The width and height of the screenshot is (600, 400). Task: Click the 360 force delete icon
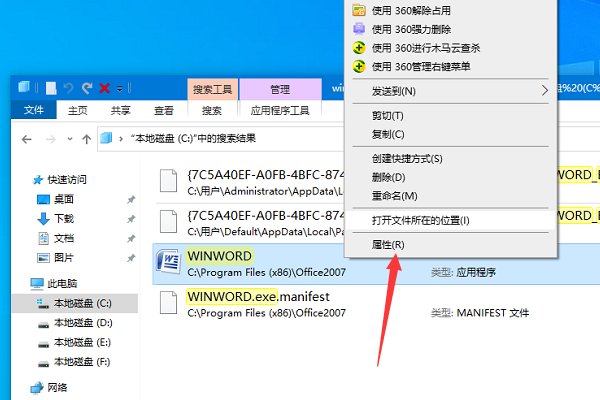pos(359,29)
